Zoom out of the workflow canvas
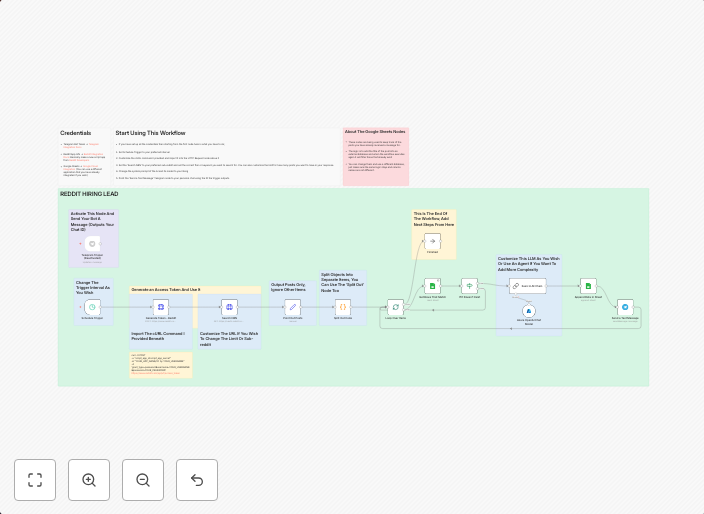704x514 pixels. point(143,480)
